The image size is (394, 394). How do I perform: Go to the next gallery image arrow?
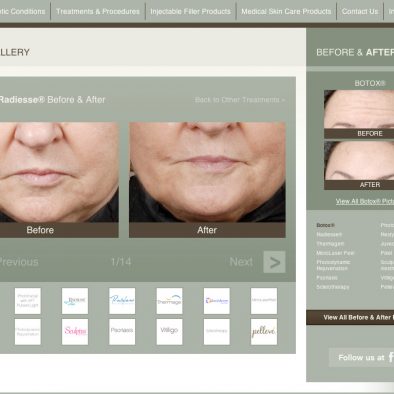pos(274,262)
